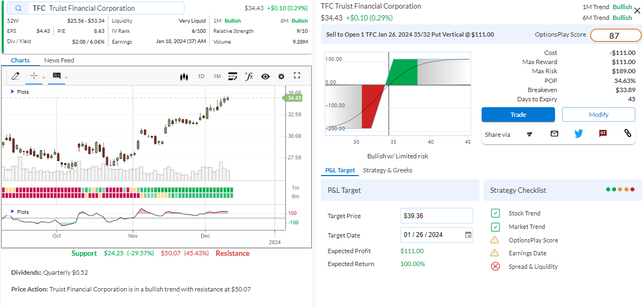Share via paper plane send icon

coord(530,134)
